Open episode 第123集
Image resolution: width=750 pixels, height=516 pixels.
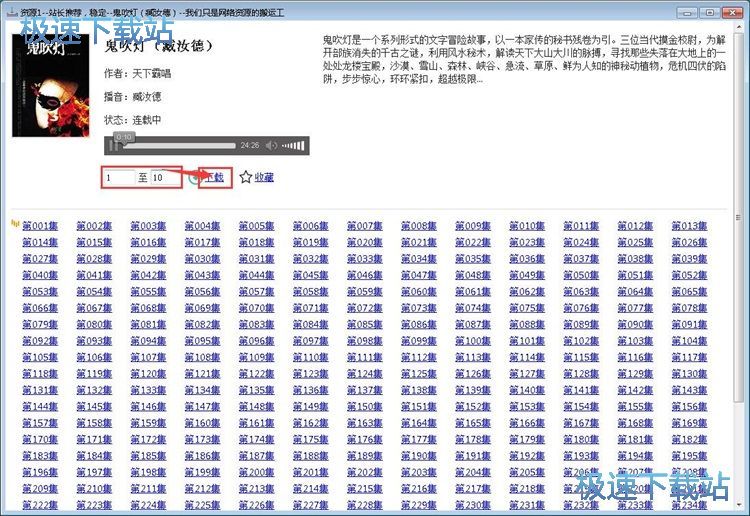coord(311,374)
